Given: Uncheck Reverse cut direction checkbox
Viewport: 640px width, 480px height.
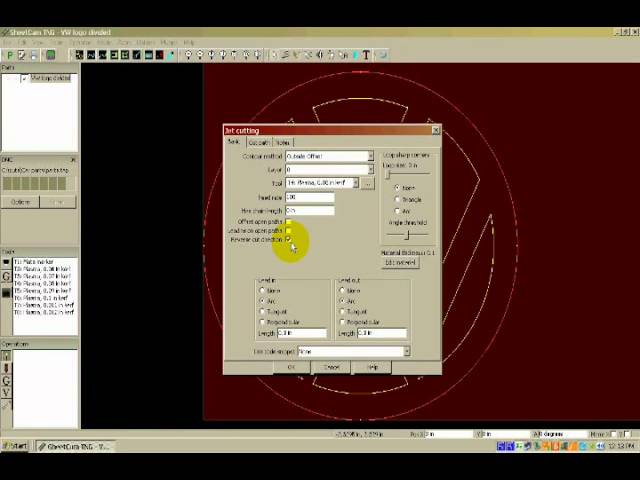Looking at the screenshot, I should (289, 239).
